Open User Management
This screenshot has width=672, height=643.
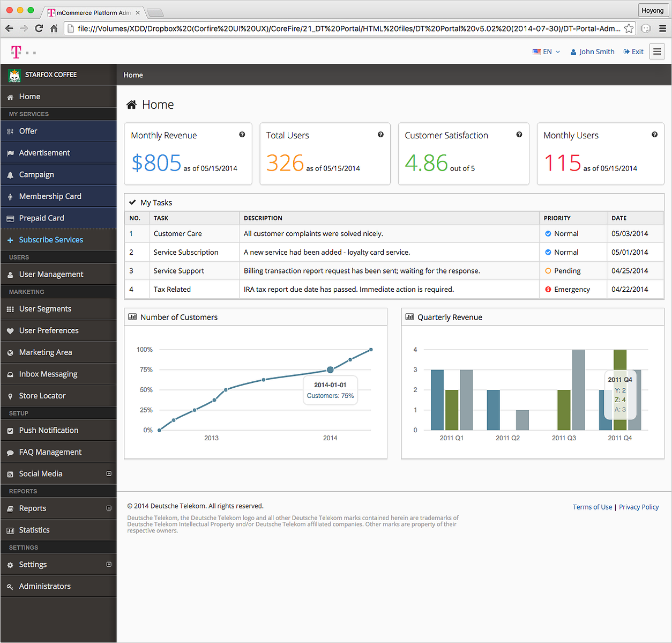(x=58, y=274)
